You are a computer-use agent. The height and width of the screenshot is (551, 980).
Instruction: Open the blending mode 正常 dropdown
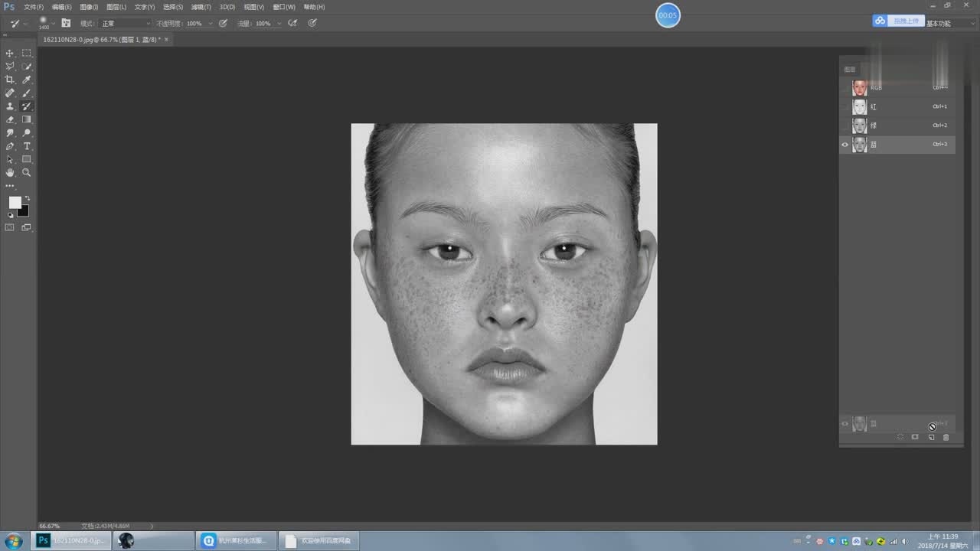click(125, 24)
